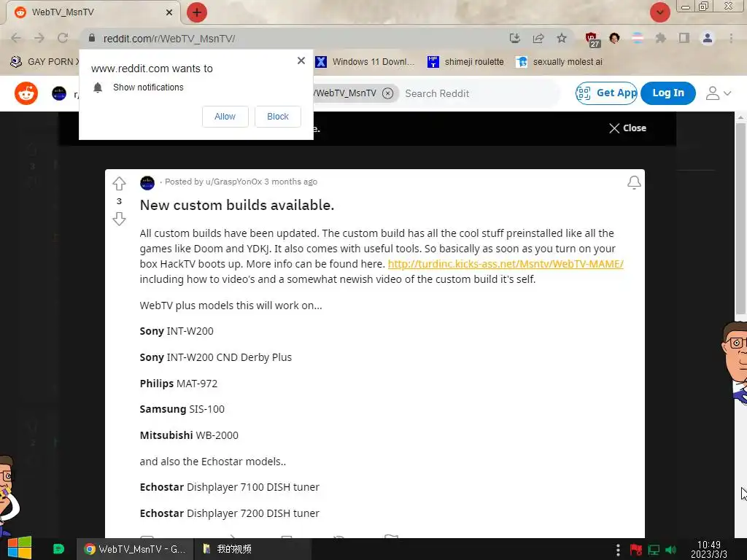The image size is (747, 560).
Task: Open the rightmost bookmark bar item
Action: tap(560, 62)
